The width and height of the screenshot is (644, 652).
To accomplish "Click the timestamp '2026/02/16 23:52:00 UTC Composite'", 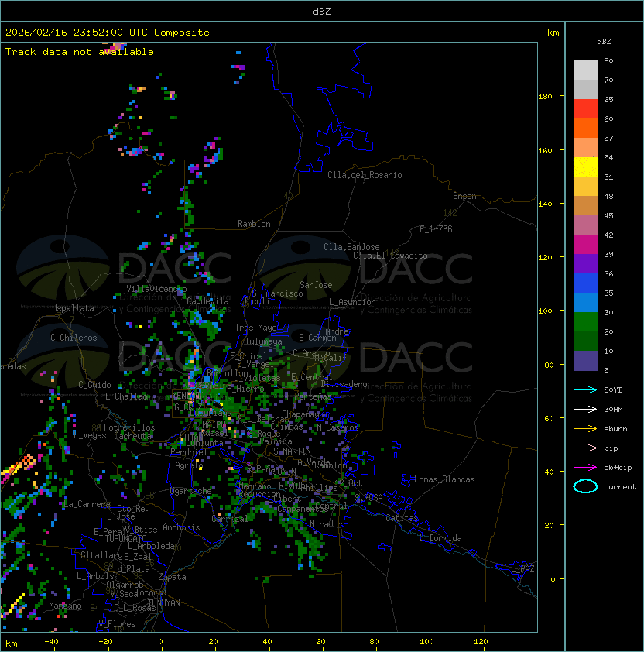I will (108, 33).
